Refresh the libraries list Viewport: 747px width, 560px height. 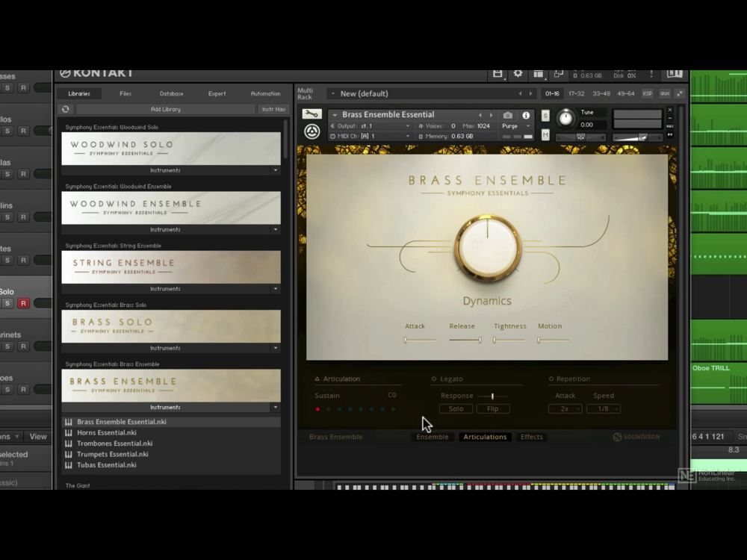click(65, 109)
